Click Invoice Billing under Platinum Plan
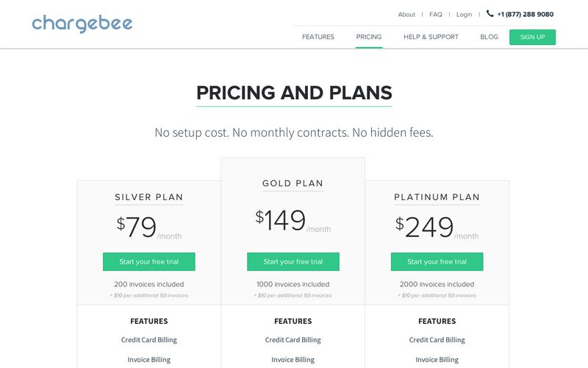 pyautogui.click(x=437, y=360)
